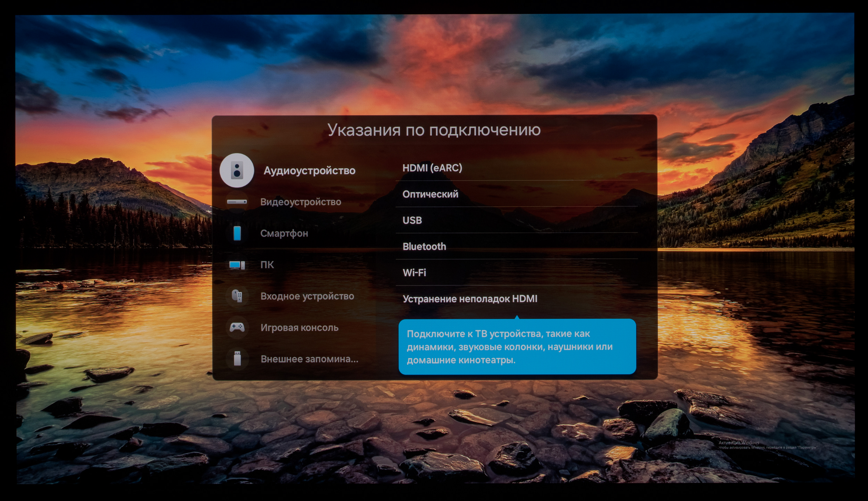The height and width of the screenshot is (501, 868).
Task: Open the Игровая консоль entry
Action: [x=299, y=328]
